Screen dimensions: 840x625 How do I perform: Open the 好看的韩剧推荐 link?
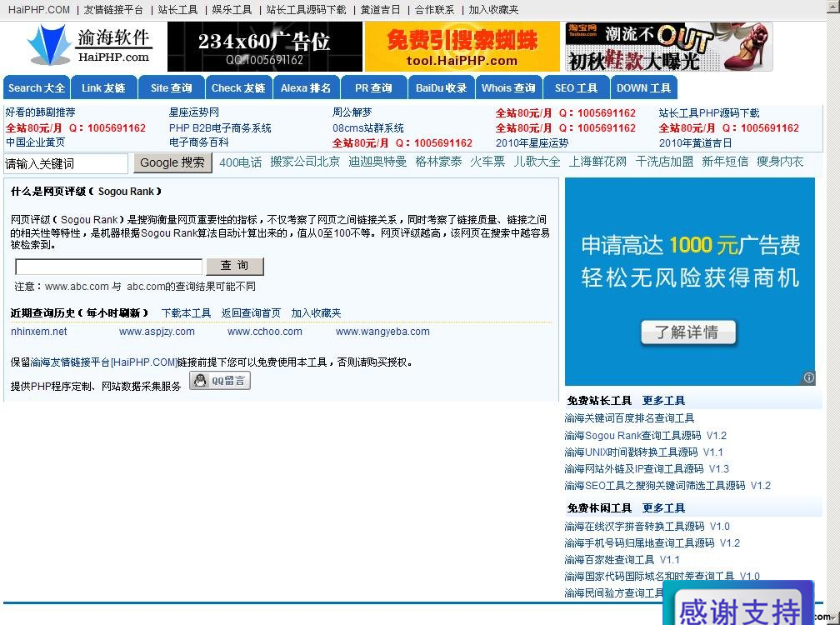coord(40,112)
